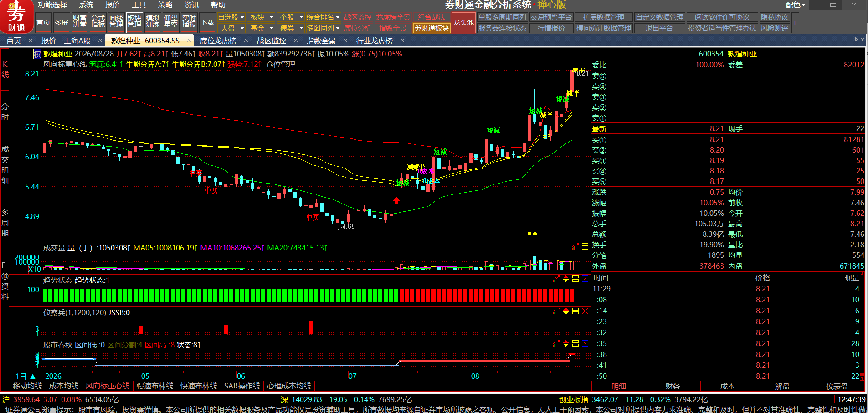
Task: Click 模拟训练 toolbar button
Action: (153, 22)
